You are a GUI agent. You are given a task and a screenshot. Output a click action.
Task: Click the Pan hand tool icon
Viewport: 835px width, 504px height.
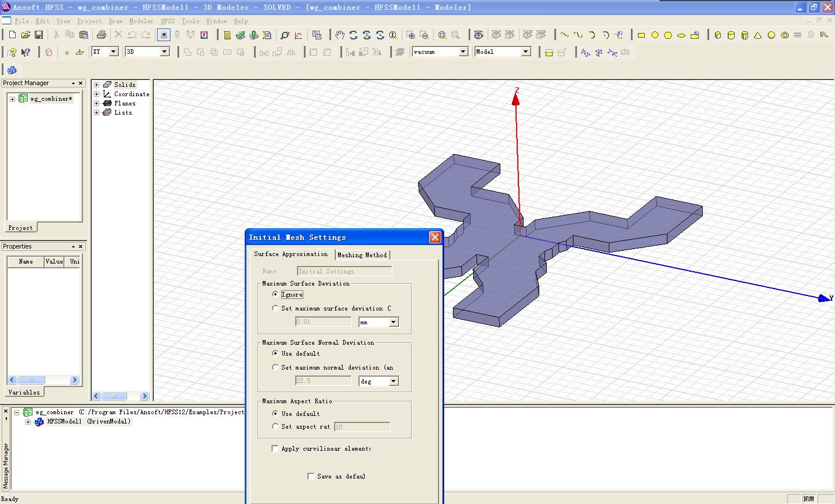(340, 35)
